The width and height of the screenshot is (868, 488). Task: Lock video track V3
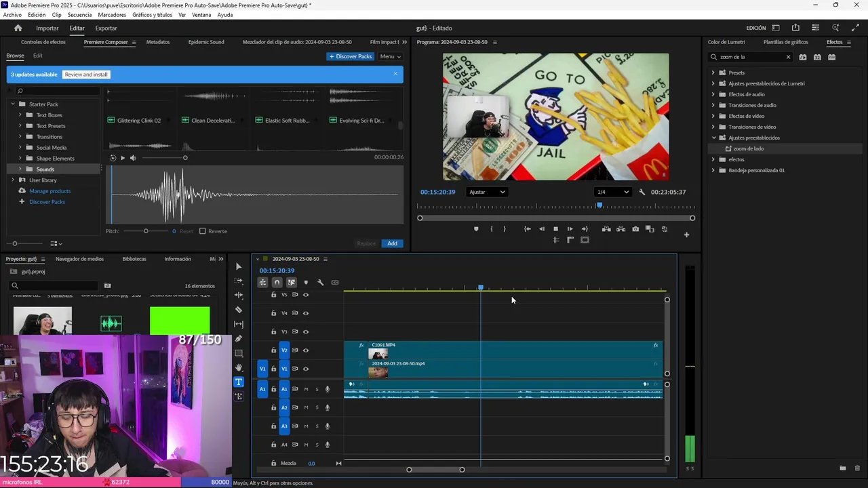pyautogui.click(x=274, y=331)
